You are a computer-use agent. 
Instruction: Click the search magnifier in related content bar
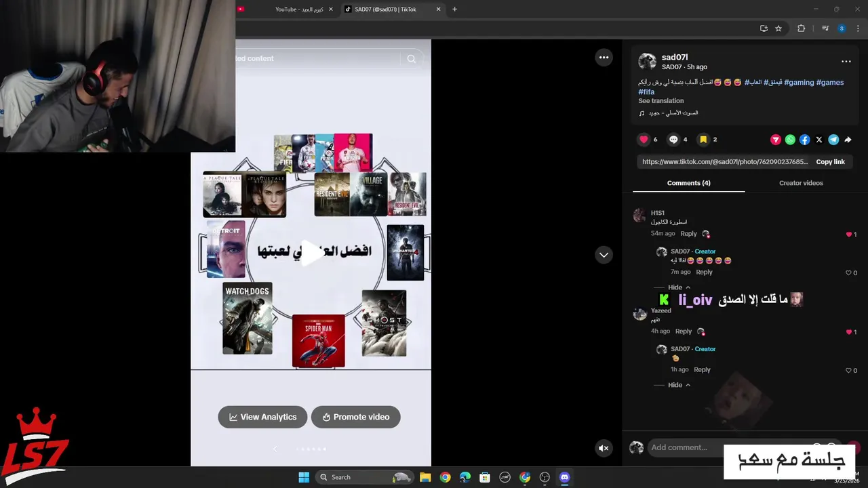[x=411, y=59]
